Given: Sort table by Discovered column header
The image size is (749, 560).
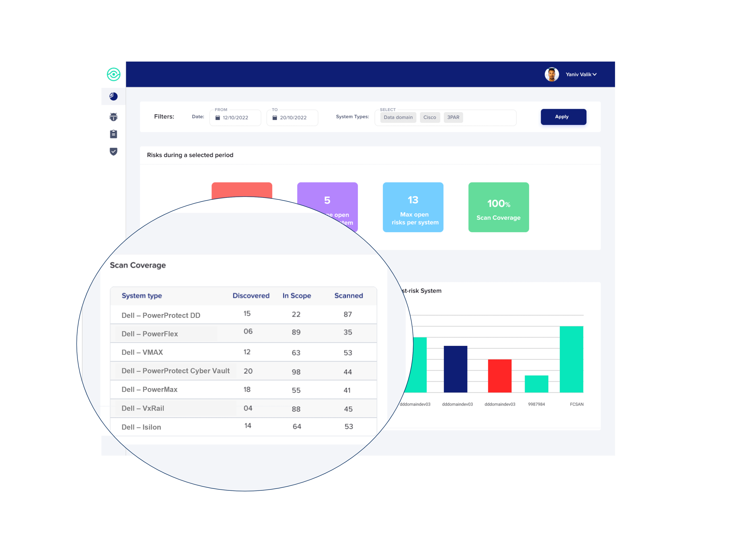Looking at the screenshot, I should click(x=251, y=295).
